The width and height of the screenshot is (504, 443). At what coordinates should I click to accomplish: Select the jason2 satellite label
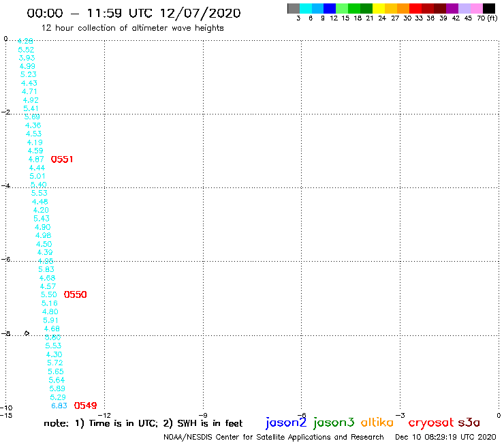pyautogui.click(x=286, y=423)
